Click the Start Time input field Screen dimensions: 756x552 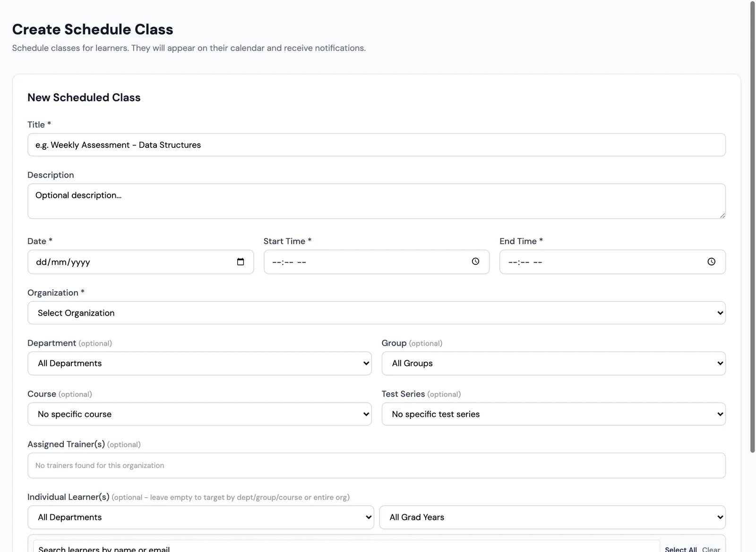(377, 262)
